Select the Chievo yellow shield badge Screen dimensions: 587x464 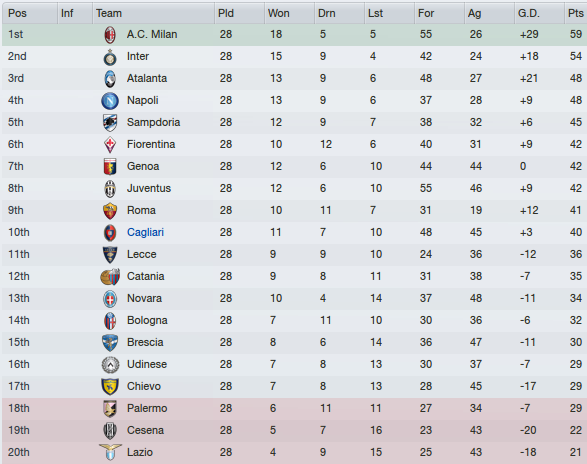(110, 386)
